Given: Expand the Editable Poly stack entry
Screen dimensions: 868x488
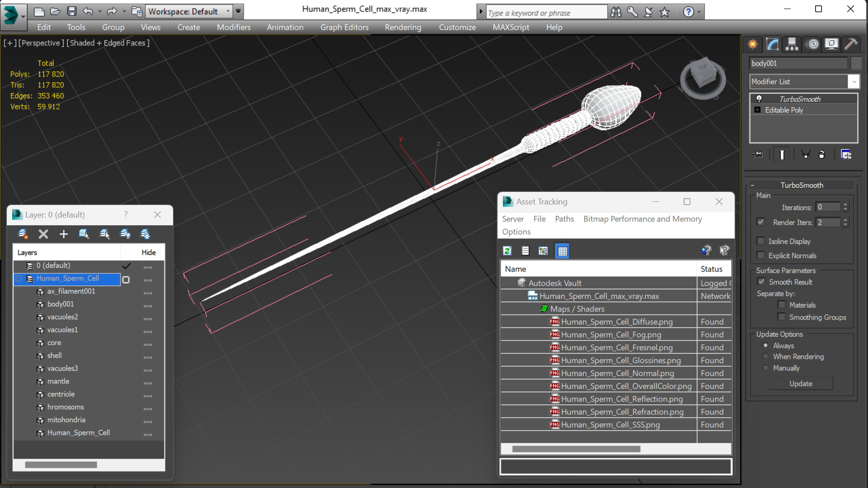Looking at the screenshot, I should [x=757, y=110].
